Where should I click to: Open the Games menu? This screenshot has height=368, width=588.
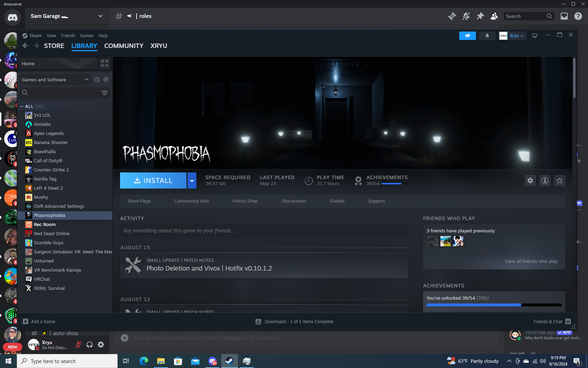[x=87, y=35]
